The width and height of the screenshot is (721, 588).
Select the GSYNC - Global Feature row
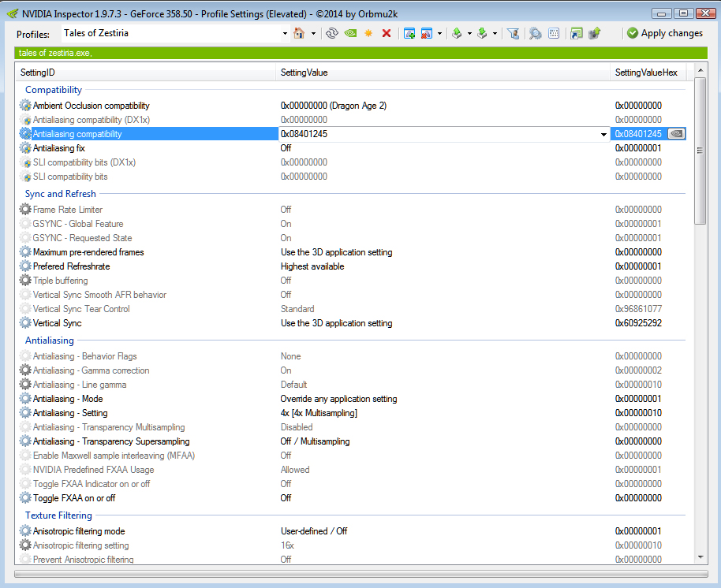353,224
